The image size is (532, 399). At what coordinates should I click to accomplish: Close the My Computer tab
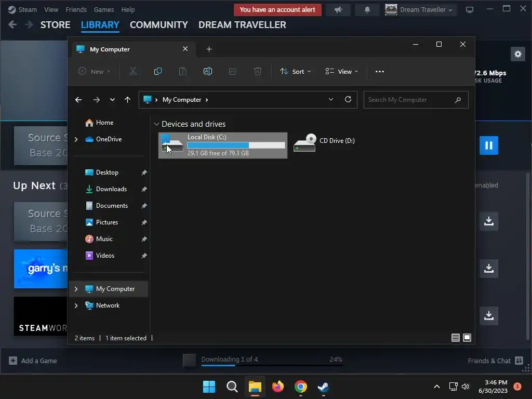[185, 49]
